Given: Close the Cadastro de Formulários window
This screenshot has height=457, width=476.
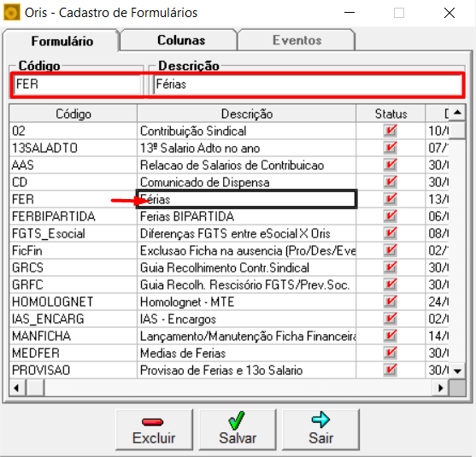Looking at the screenshot, I should coord(449,13).
